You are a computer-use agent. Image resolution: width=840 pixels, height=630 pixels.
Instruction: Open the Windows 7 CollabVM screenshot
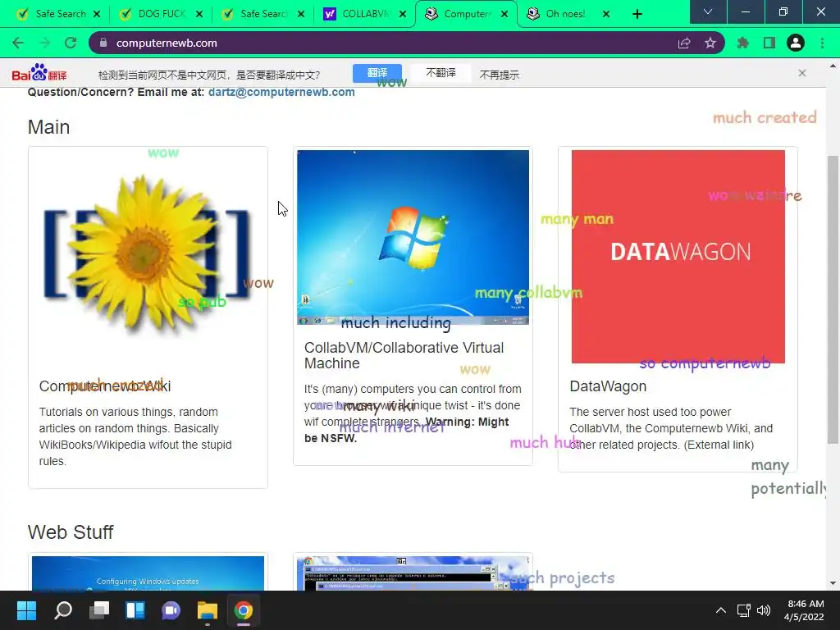coord(413,237)
